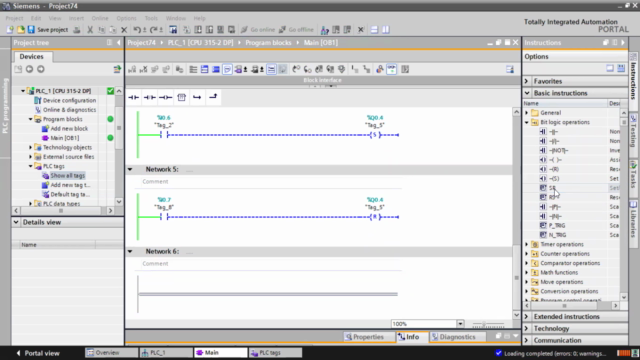Image resolution: width=640 pixels, height=360 pixels.
Task: Collapse the Basic instructions section
Action: [x=527, y=93]
